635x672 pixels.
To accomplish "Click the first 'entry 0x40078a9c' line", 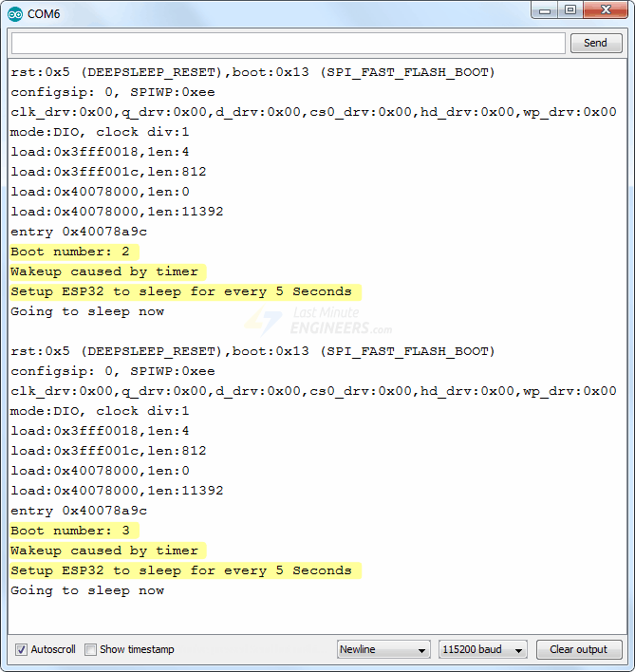I will point(79,232).
